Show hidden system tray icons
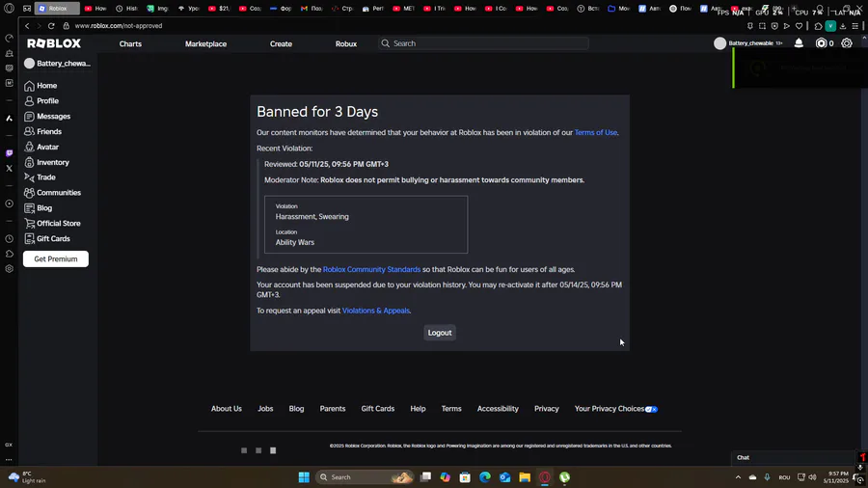The image size is (868, 488). pyautogui.click(x=738, y=477)
